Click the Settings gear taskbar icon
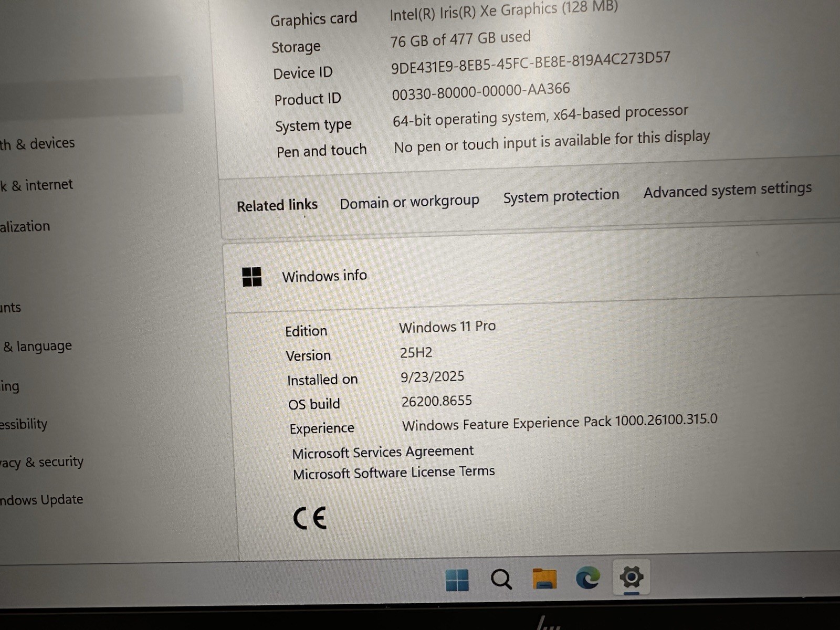 [631, 577]
